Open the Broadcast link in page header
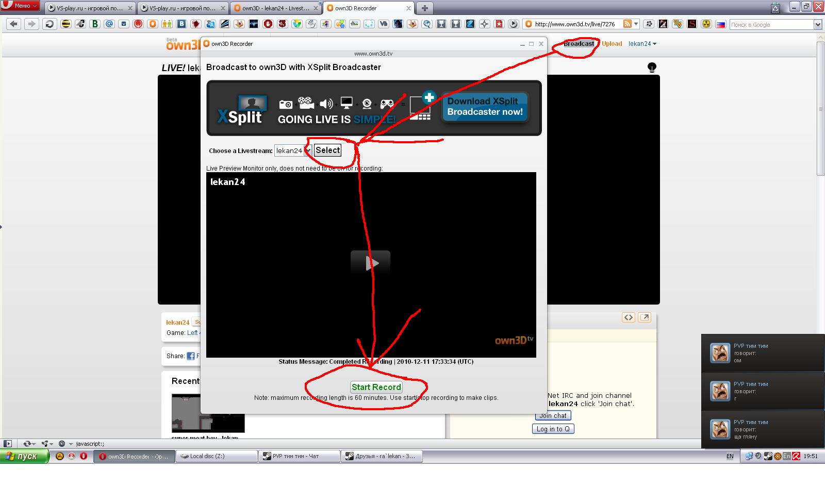The width and height of the screenshot is (825, 504). pos(579,44)
